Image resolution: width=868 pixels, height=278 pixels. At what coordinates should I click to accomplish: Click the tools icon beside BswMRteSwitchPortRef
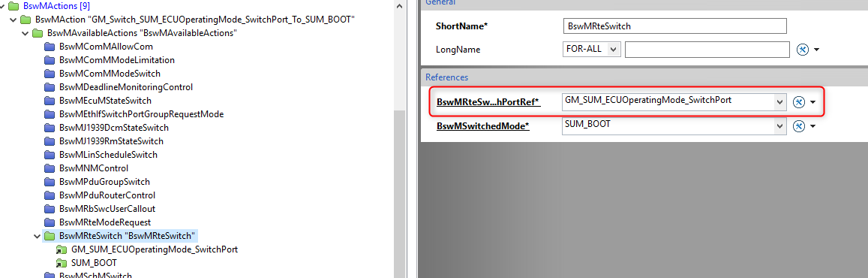pyautogui.click(x=799, y=102)
